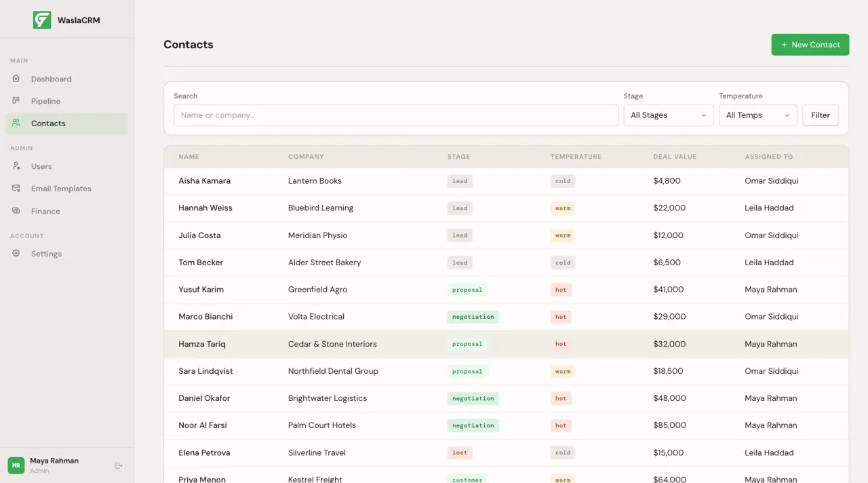
Task: Click the Settings gear icon in sidebar
Action: coord(16,254)
